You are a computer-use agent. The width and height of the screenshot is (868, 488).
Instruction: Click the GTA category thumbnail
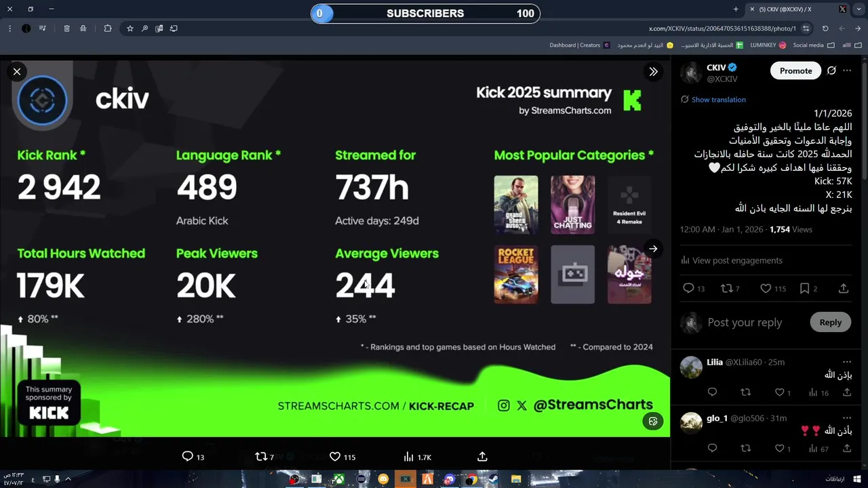516,205
